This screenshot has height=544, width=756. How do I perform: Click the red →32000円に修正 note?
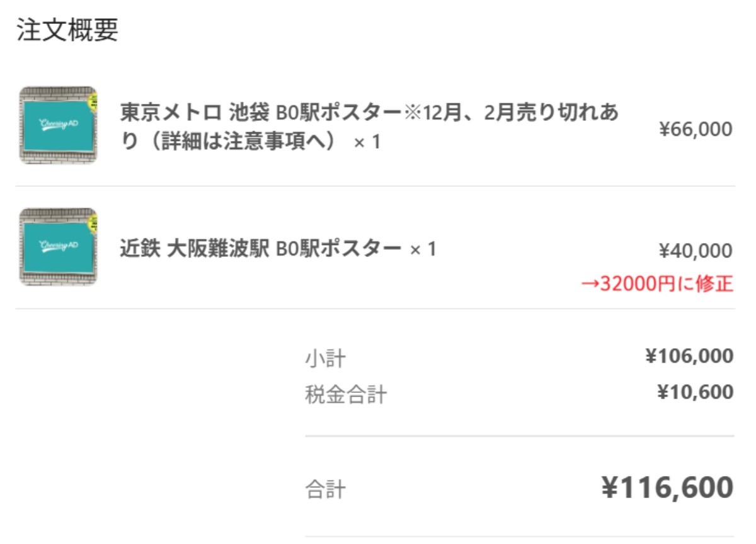click(x=656, y=285)
